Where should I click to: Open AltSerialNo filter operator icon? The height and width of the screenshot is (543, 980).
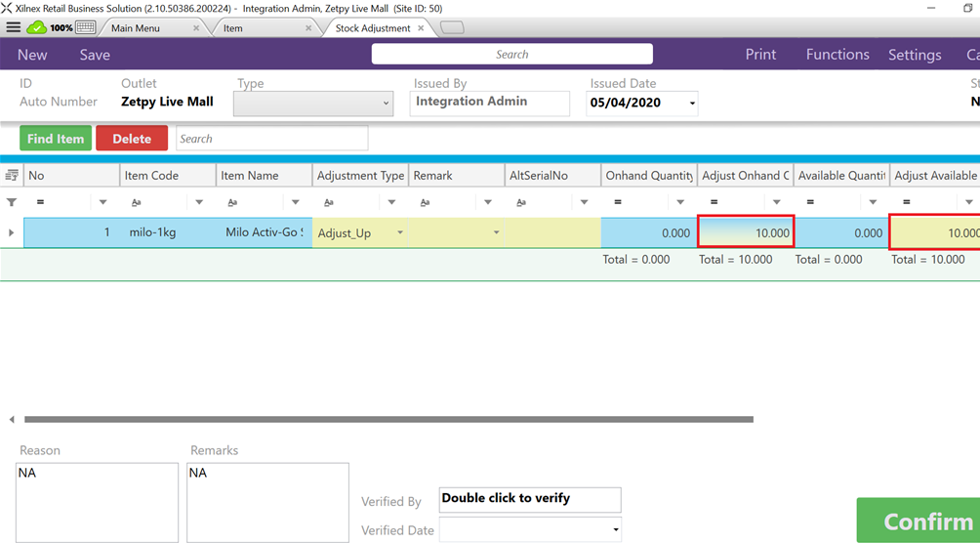coord(521,202)
